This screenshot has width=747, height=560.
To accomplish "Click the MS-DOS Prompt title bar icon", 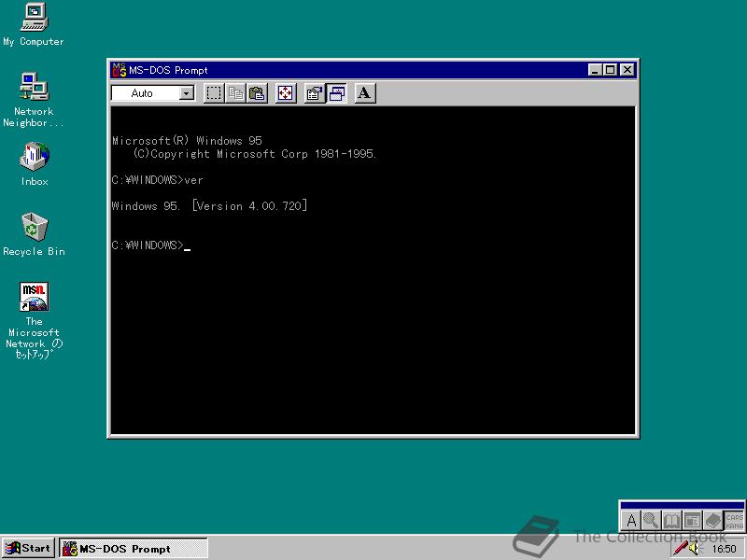I will (x=119, y=70).
